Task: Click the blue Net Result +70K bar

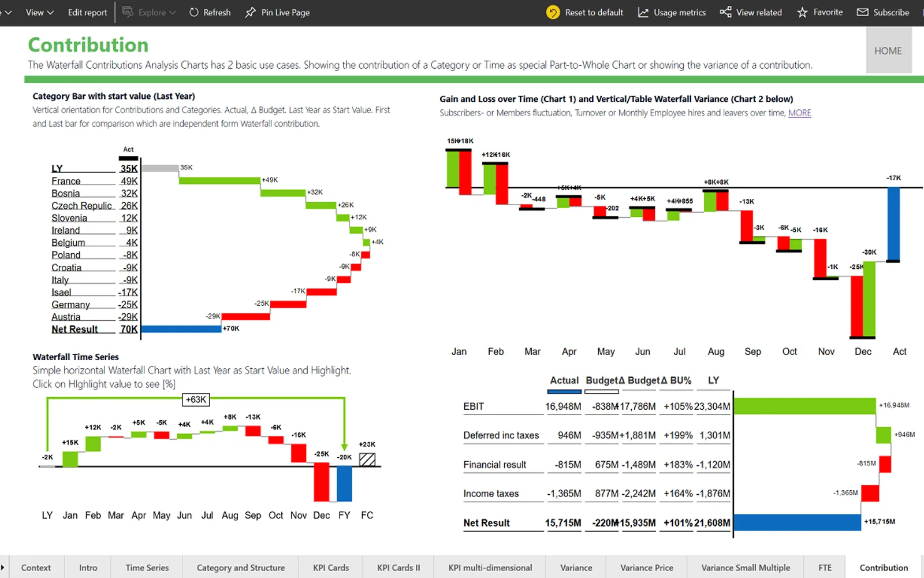Action: [181, 329]
